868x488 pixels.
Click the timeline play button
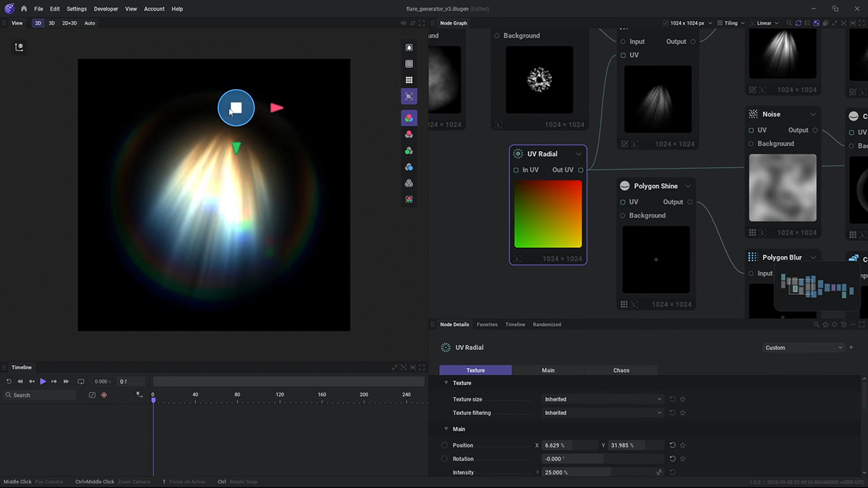[x=43, y=381]
